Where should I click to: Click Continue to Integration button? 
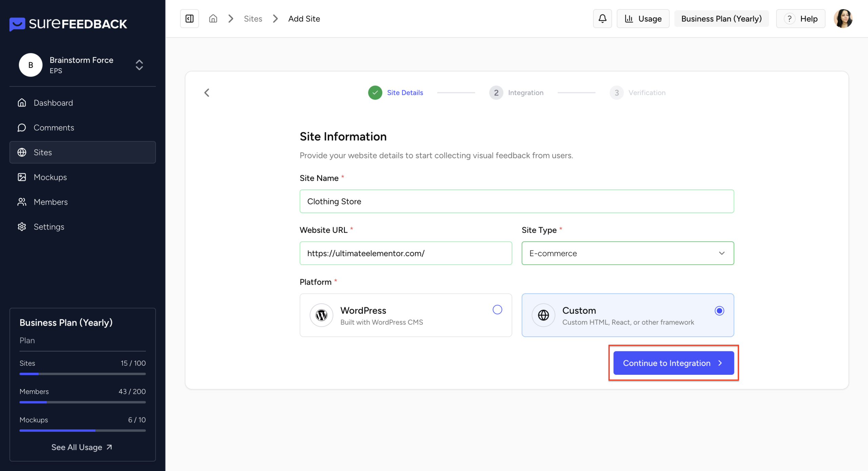pyautogui.click(x=673, y=363)
